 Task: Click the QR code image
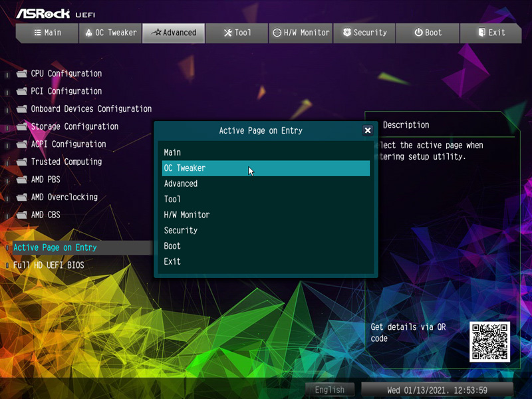click(489, 342)
